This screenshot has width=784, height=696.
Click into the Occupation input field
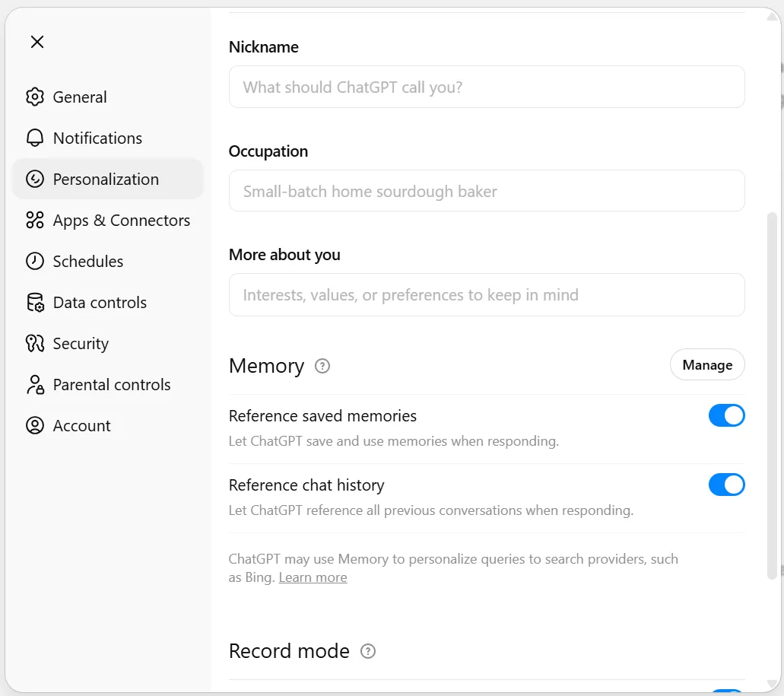click(x=487, y=191)
